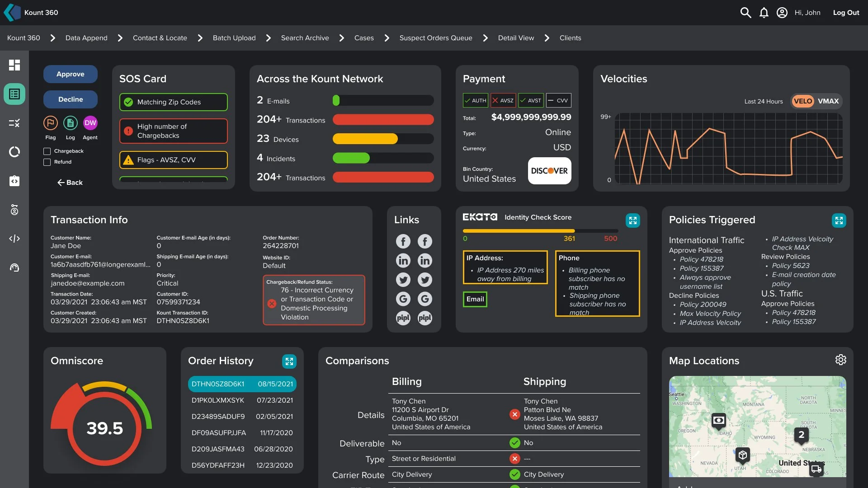Click the DW Agent avatar
The height and width of the screenshot is (488, 868).
90,123
